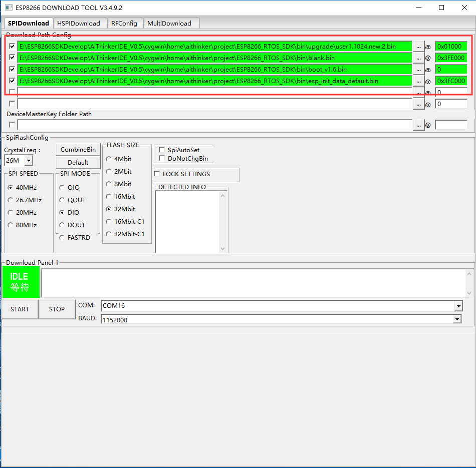Open the RFConfig tab
Image resolution: width=476 pixels, height=468 pixels.
point(125,24)
